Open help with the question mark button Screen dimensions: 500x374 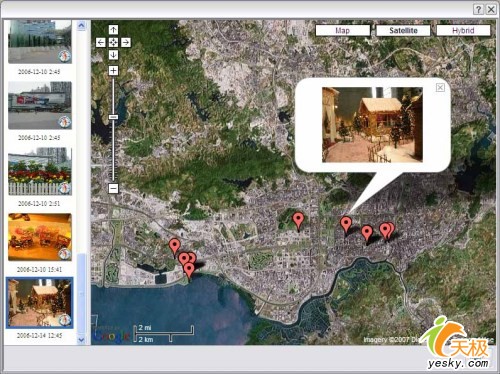478,9
